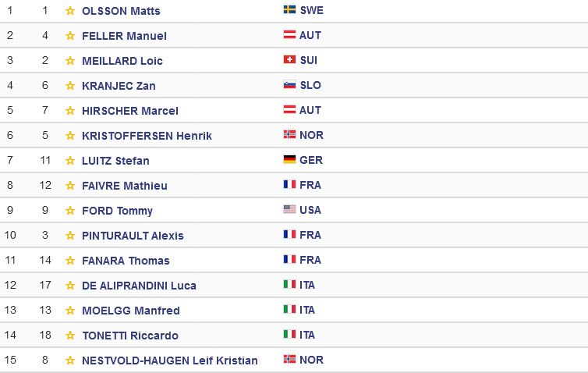Select the FANARA Thomas name link

(x=126, y=261)
